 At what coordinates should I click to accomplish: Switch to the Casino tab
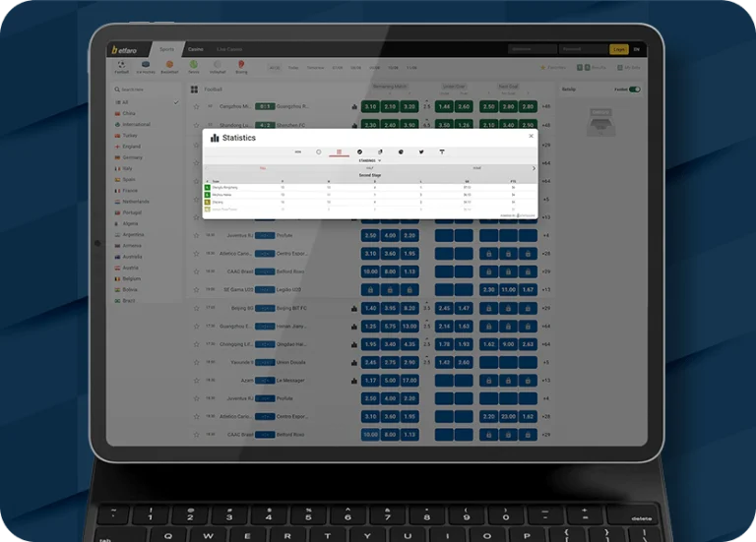pyautogui.click(x=196, y=49)
